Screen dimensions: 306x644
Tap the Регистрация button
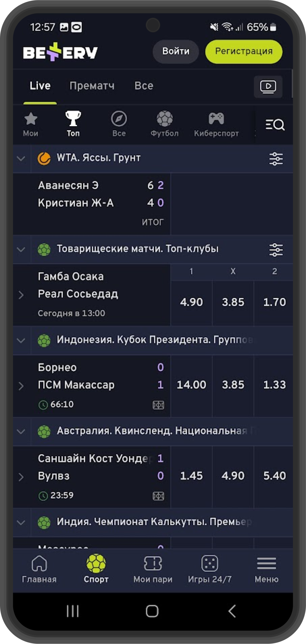(x=244, y=52)
